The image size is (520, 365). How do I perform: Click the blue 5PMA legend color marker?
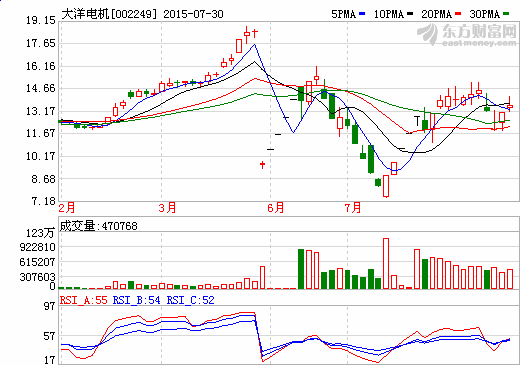pos(362,14)
